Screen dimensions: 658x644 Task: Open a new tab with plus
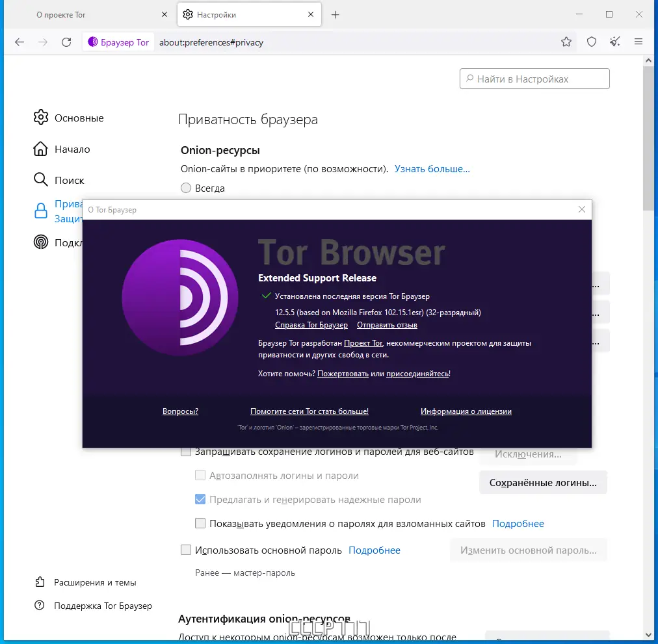335,15
